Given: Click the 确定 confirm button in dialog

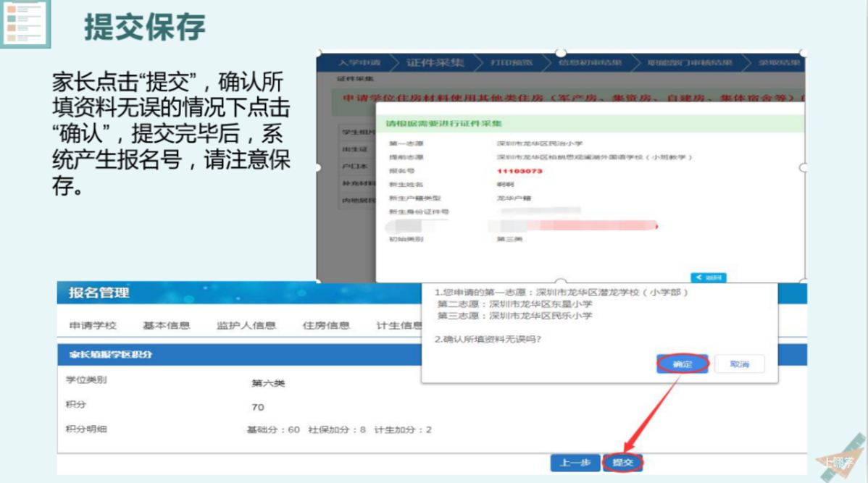Looking at the screenshot, I should pyautogui.click(x=682, y=364).
